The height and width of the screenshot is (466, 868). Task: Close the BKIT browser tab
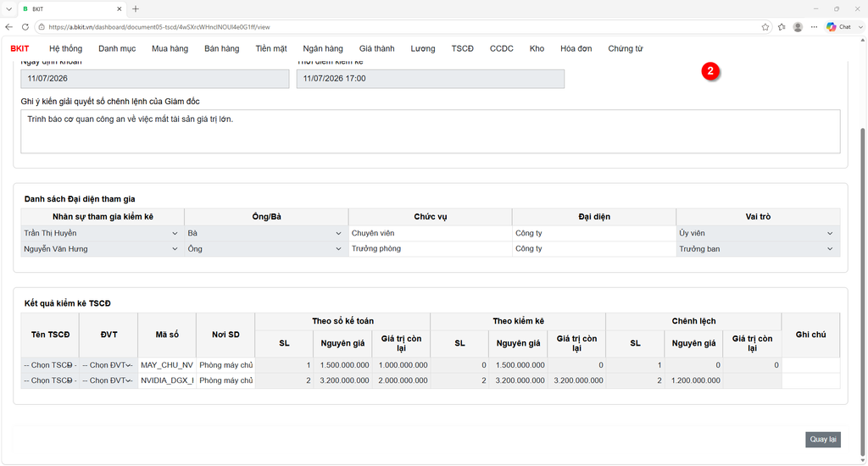tap(119, 8)
